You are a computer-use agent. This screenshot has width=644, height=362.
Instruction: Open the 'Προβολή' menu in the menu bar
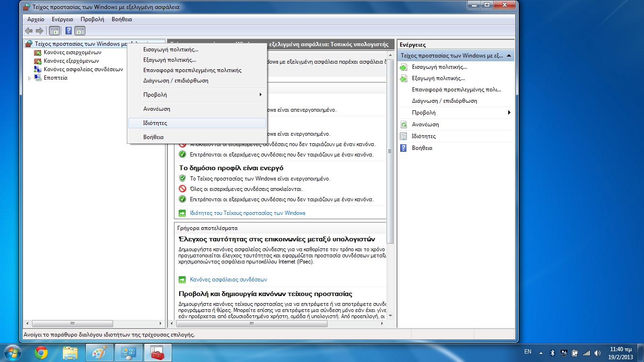tap(92, 19)
